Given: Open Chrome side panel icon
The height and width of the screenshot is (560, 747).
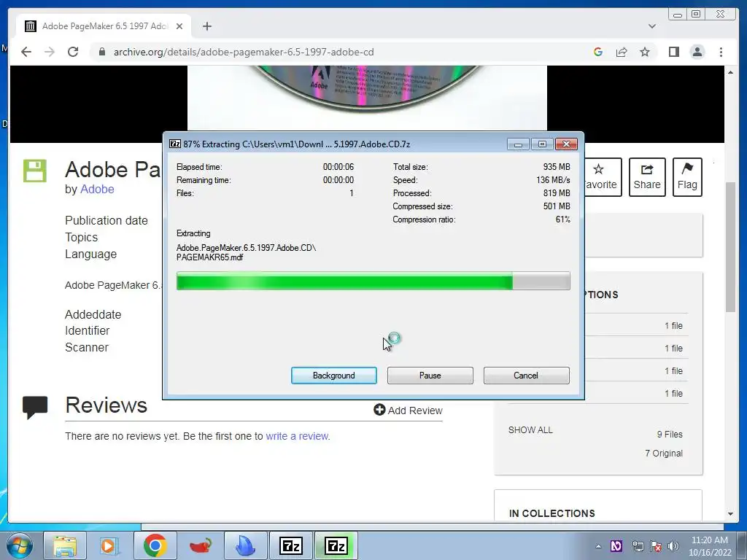Looking at the screenshot, I should click(673, 52).
